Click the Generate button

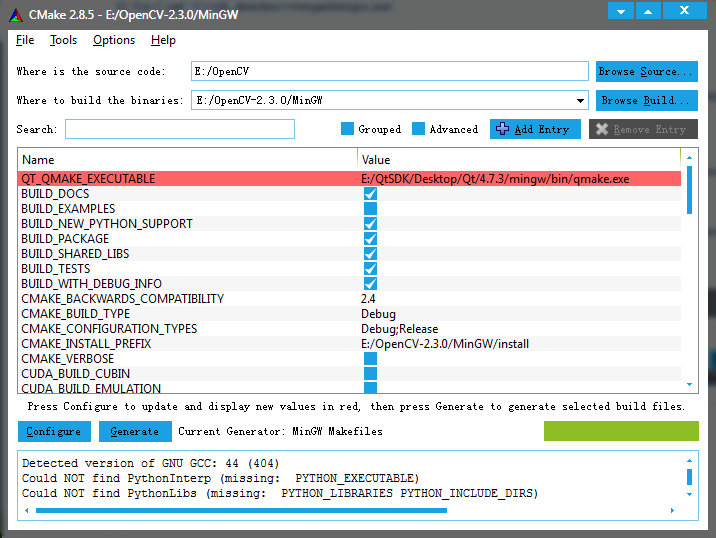tap(135, 431)
